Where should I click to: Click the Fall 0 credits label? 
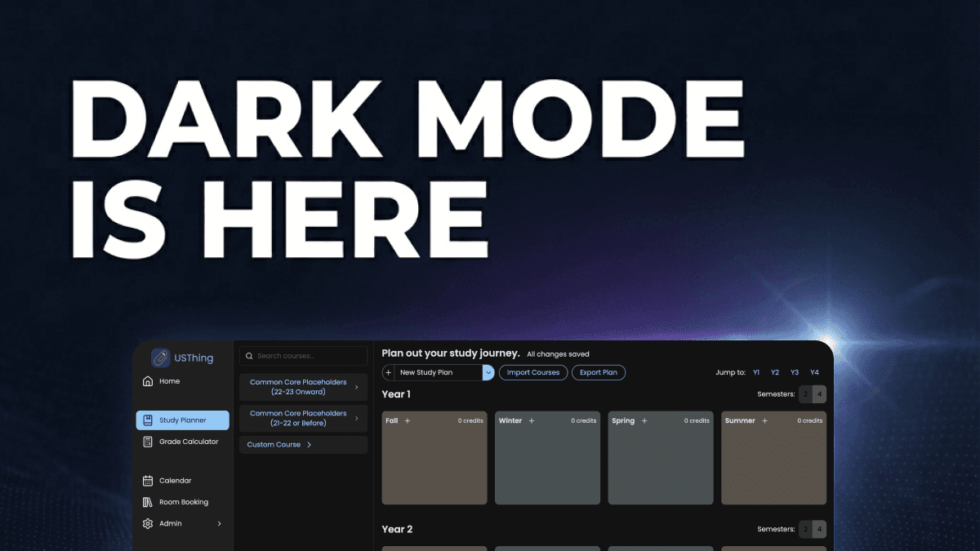470,421
